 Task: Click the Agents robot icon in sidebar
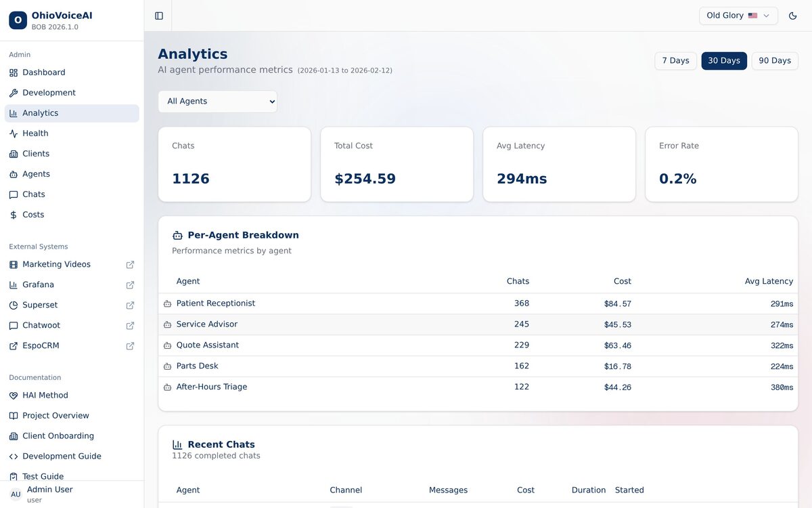[14, 174]
